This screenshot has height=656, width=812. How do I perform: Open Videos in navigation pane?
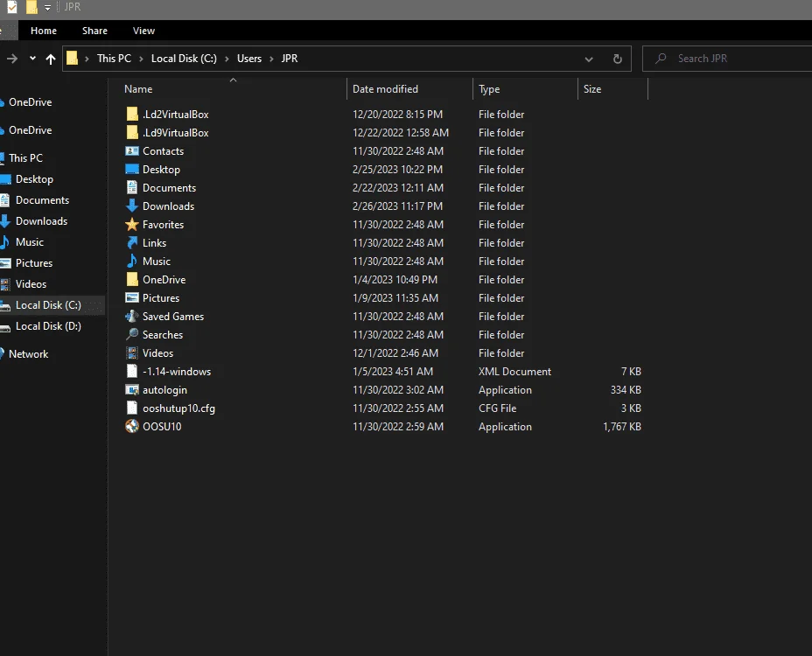point(31,283)
